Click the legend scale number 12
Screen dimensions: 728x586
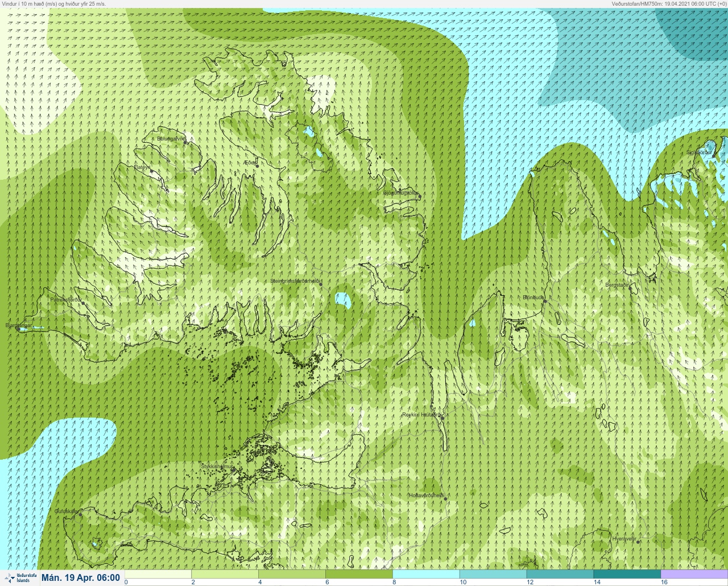[x=530, y=582]
